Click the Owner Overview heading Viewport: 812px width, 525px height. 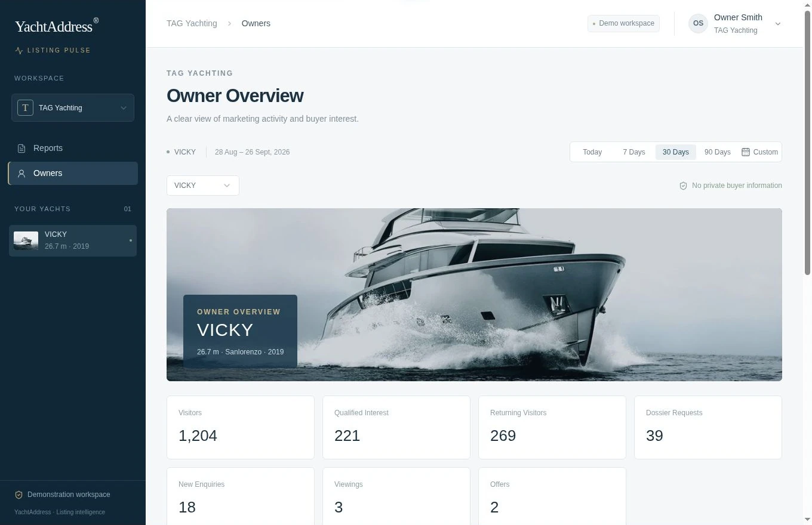(x=235, y=95)
